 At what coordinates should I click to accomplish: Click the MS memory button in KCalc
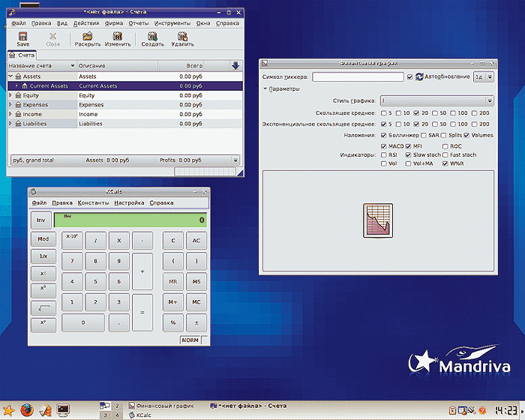tap(196, 282)
